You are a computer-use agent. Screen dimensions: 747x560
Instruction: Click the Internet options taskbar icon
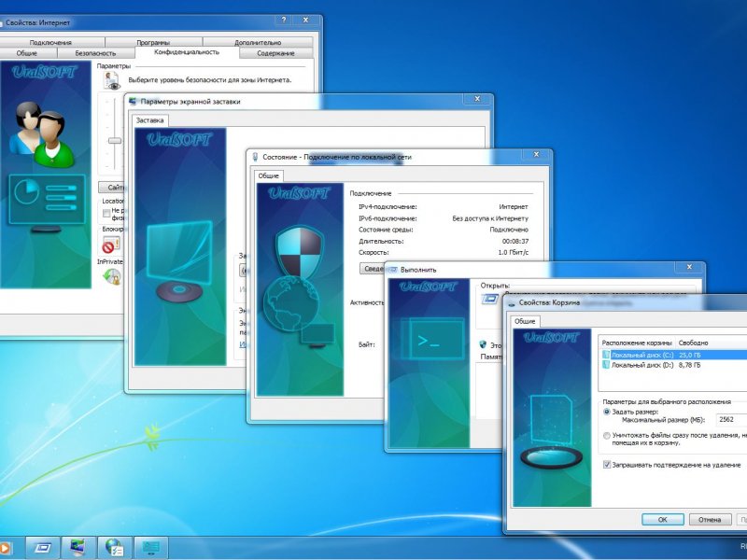pyautogui.click(x=114, y=548)
